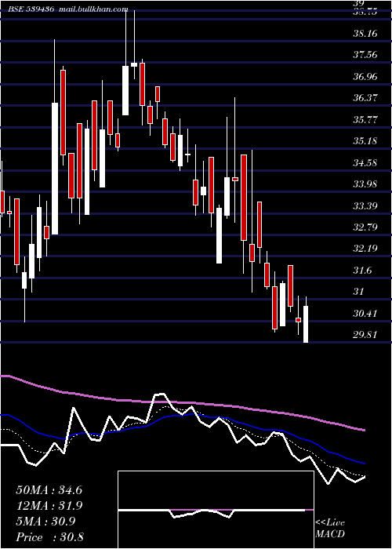Select the 37.56 price axis label
392x549 pixels.
click(x=365, y=55)
